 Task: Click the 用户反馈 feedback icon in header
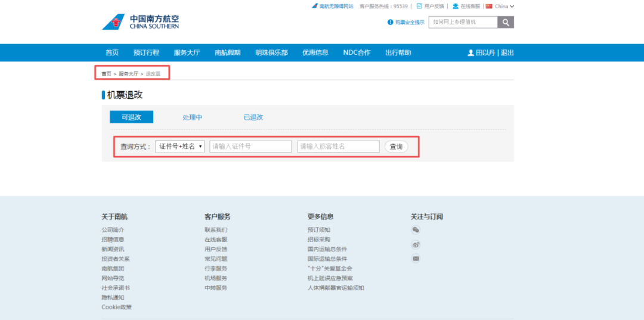coord(419,6)
